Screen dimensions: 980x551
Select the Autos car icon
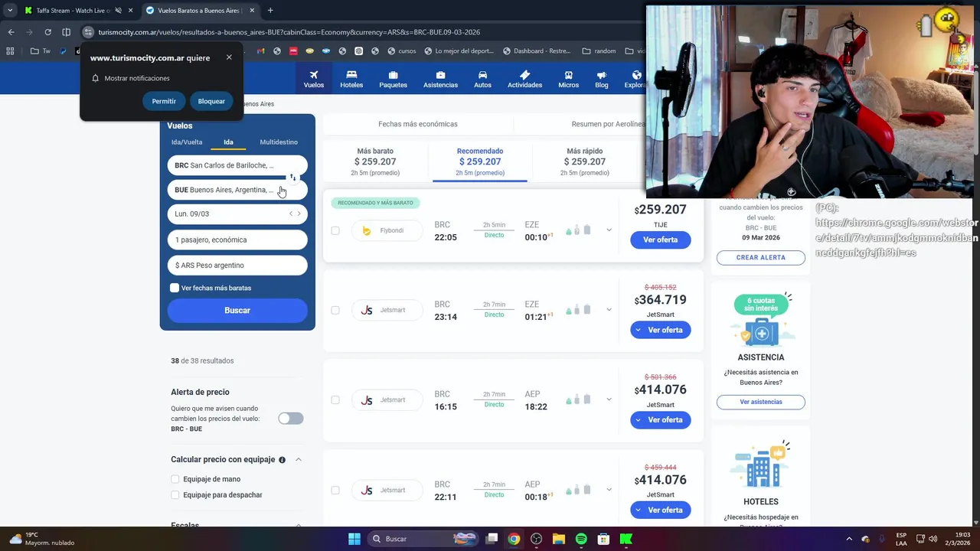pos(482,79)
